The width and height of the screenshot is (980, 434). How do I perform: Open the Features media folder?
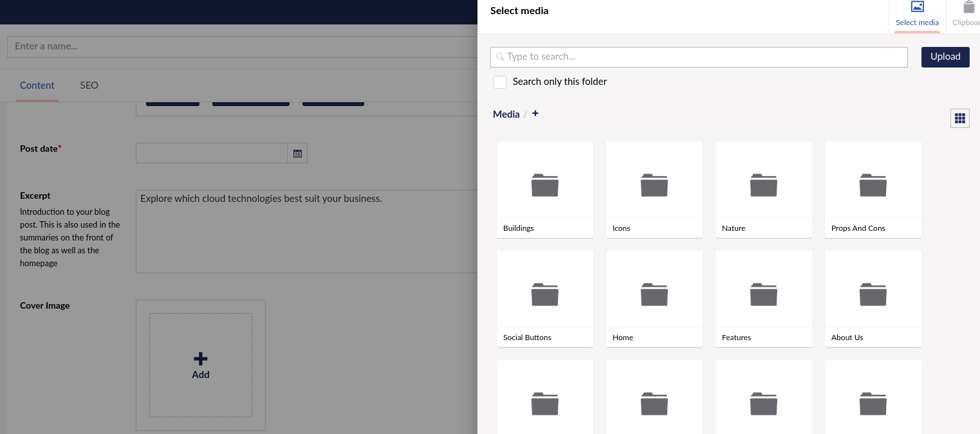(x=763, y=298)
